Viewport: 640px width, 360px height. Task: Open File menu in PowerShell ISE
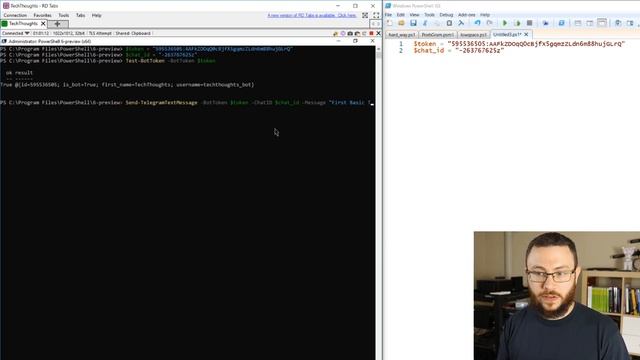[x=388, y=15]
